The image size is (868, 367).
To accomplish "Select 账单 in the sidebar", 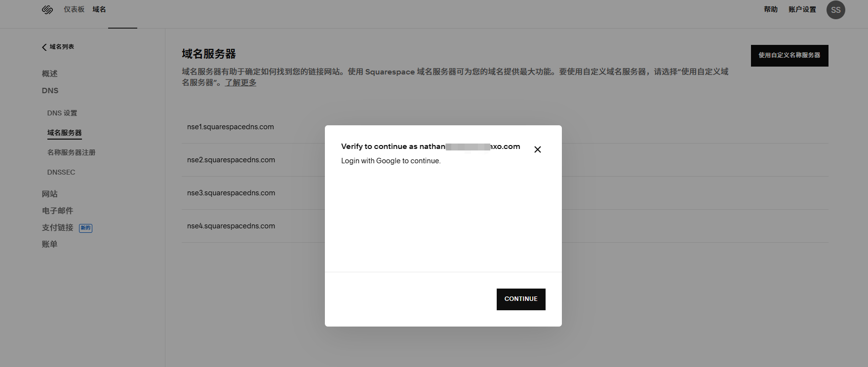I will pos(50,244).
